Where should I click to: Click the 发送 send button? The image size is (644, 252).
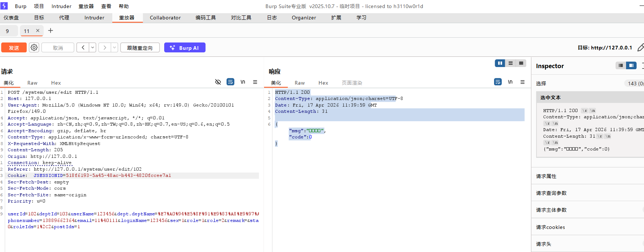(x=14, y=48)
